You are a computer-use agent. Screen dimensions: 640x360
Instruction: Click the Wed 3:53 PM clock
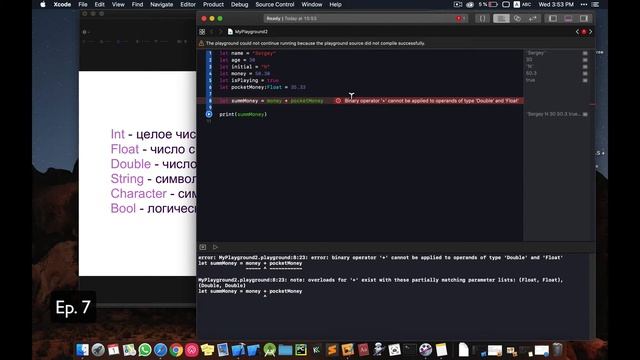coord(556,4)
